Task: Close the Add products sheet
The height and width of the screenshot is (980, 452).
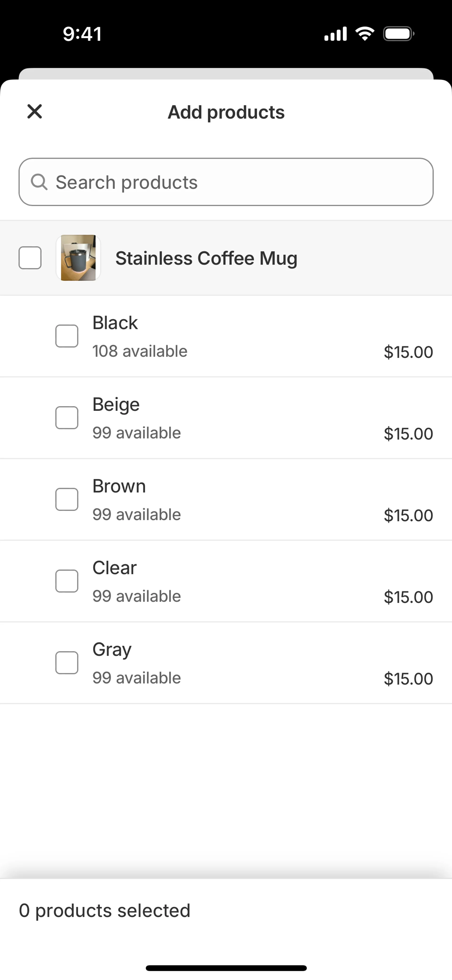Action: pos(35,111)
